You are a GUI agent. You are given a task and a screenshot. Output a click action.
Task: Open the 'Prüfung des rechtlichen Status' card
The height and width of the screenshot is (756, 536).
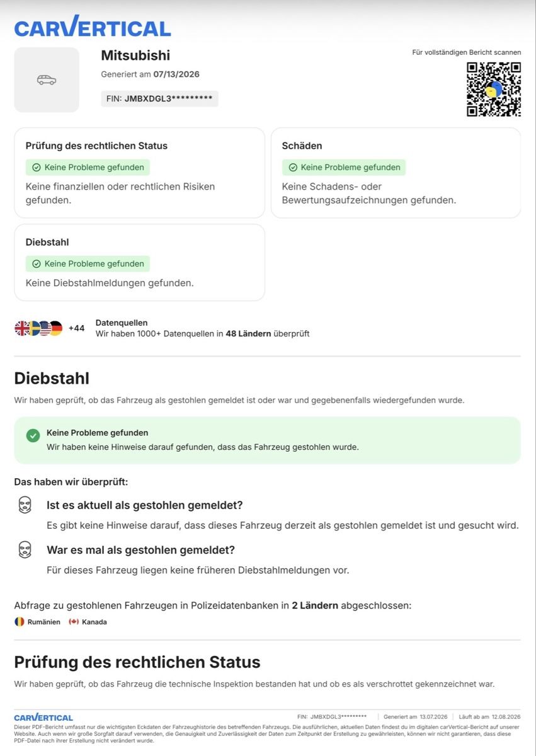pyautogui.click(x=139, y=173)
